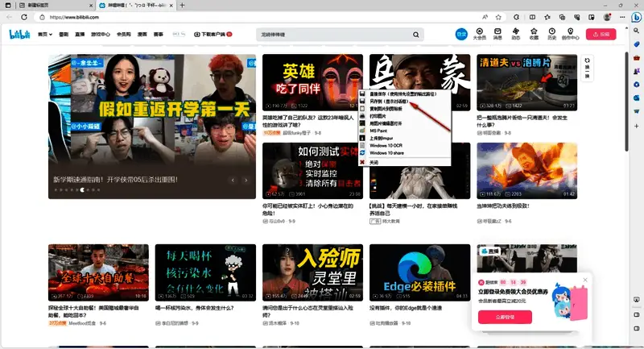Click the browser refresh icon

pos(24,17)
